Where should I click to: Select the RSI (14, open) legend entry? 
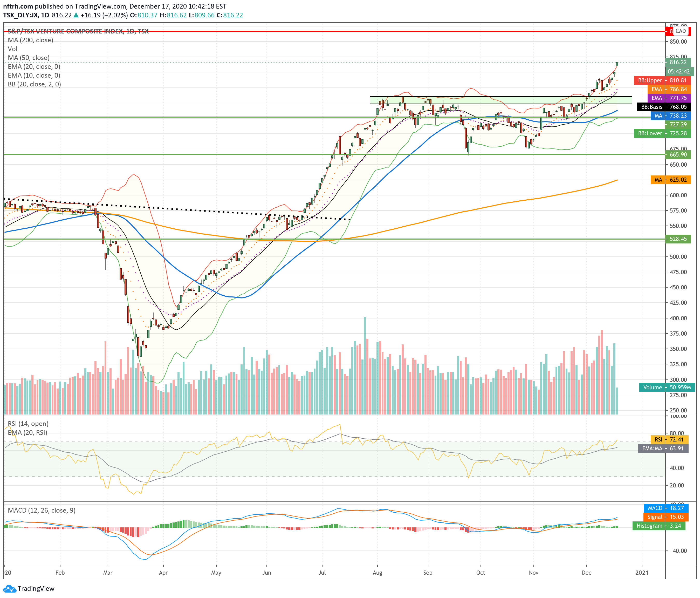(x=28, y=424)
